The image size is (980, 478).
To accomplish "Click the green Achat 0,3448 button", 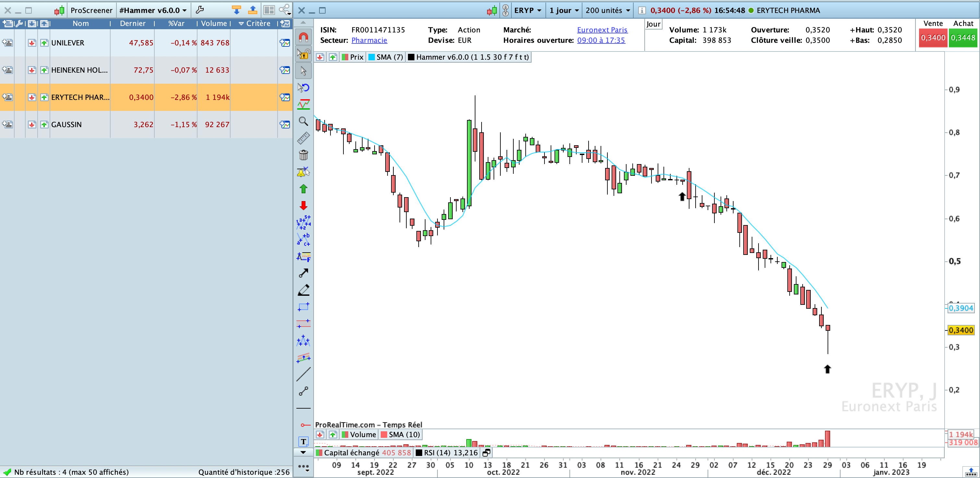I will click(x=962, y=38).
